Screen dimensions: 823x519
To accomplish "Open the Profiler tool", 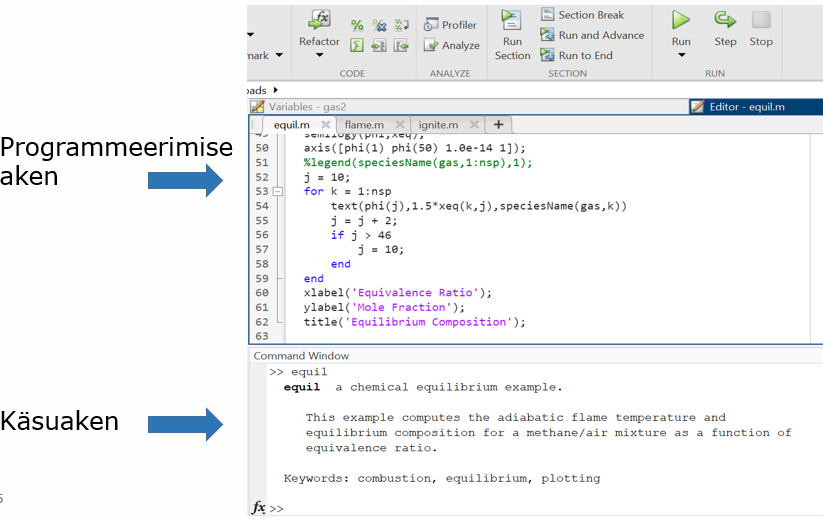I will click(x=450, y=25).
